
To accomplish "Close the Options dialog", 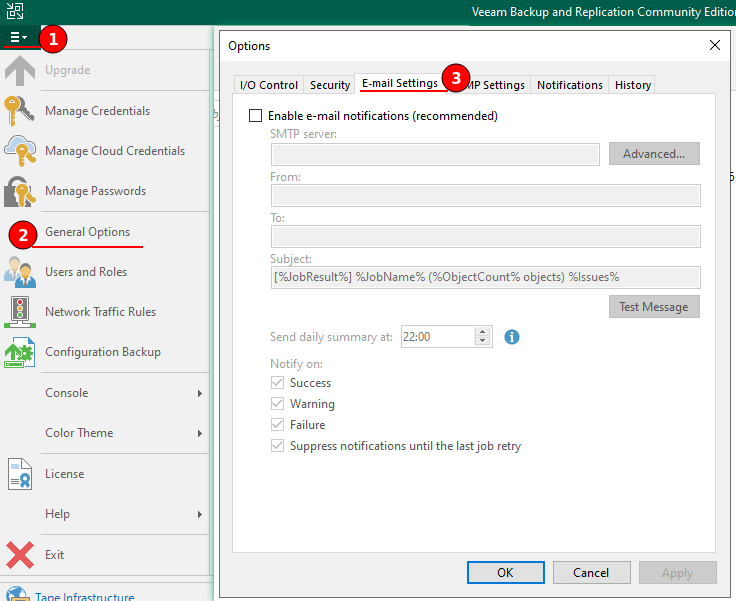I will [715, 45].
